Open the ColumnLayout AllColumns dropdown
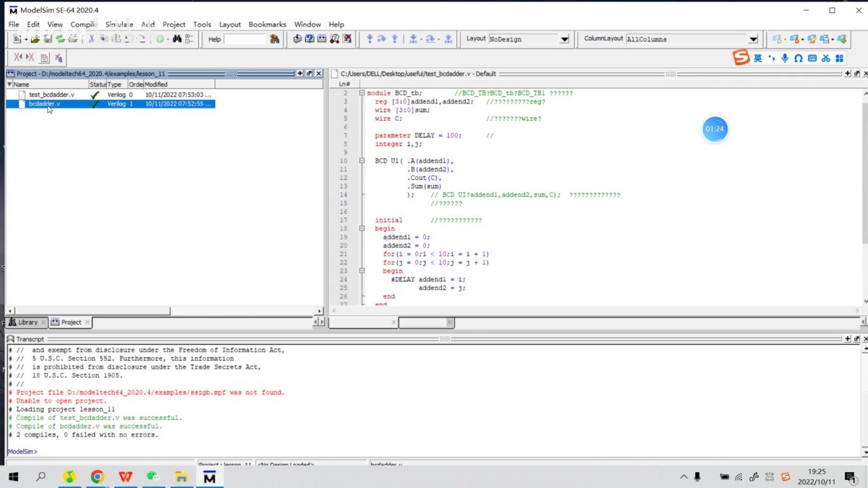868x488 pixels. pyautogui.click(x=753, y=39)
